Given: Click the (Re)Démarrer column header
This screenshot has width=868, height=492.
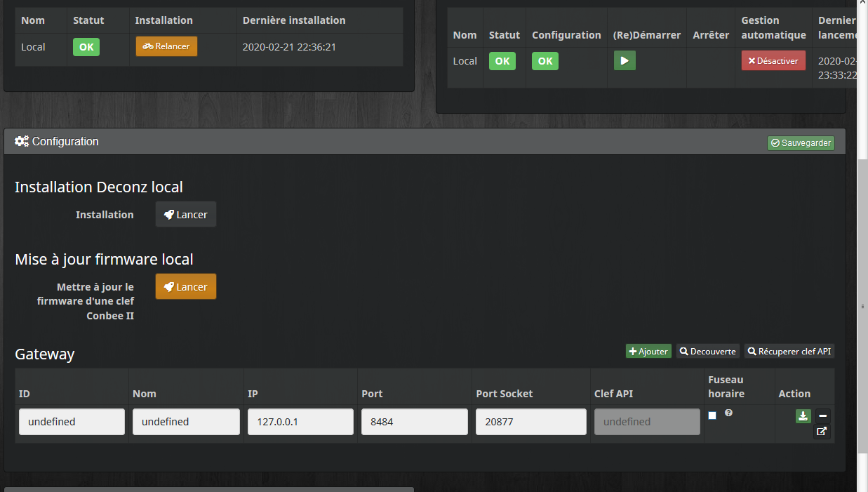Looking at the screenshot, I should 647,35.
